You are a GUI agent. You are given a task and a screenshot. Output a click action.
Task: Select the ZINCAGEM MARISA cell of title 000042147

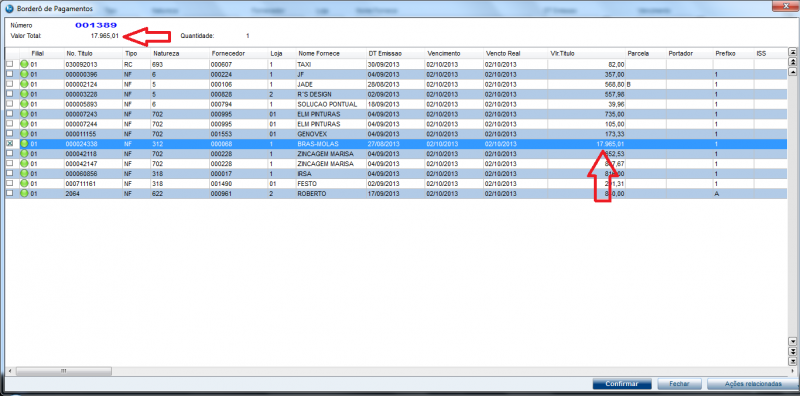click(331, 164)
